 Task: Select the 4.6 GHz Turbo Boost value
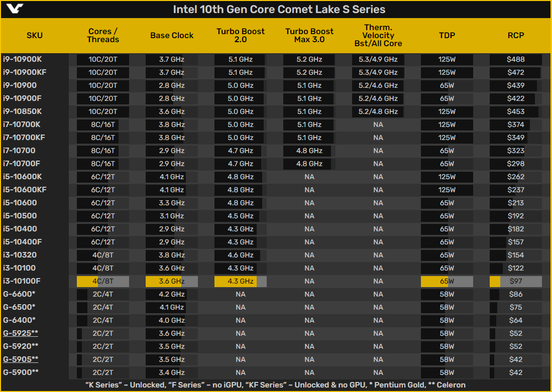click(x=241, y=255)
